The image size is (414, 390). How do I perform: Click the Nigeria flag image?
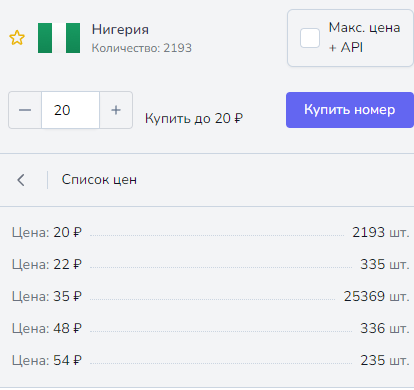(59, 38)
